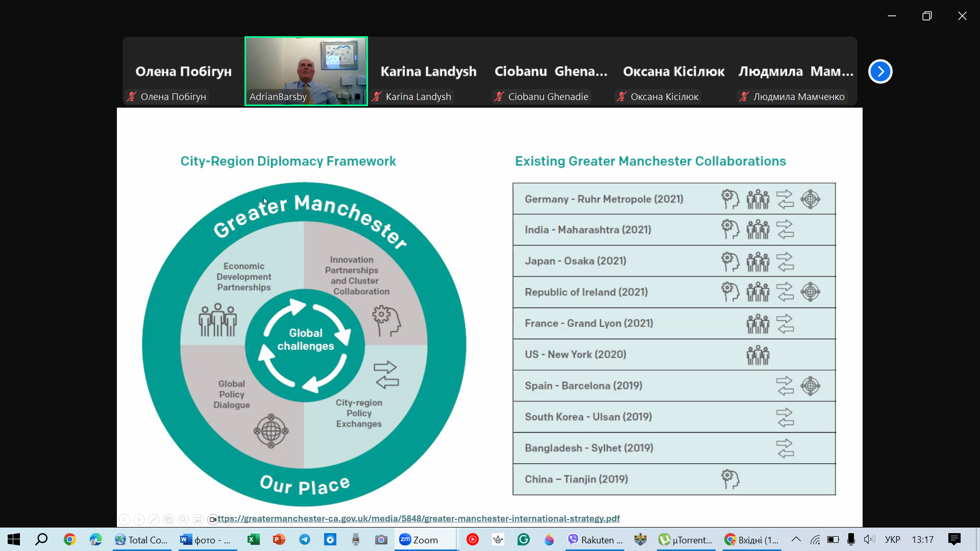Click Олена Побігун muted microphone icon
This screenshot has width=980, height=551.
click(132, 96)
